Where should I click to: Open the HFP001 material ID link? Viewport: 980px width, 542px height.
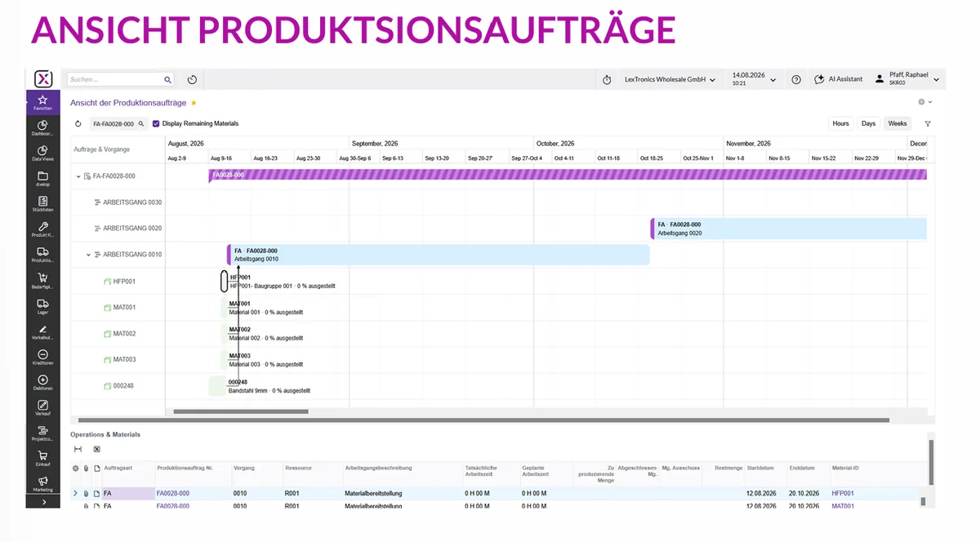tap(843, 494)
